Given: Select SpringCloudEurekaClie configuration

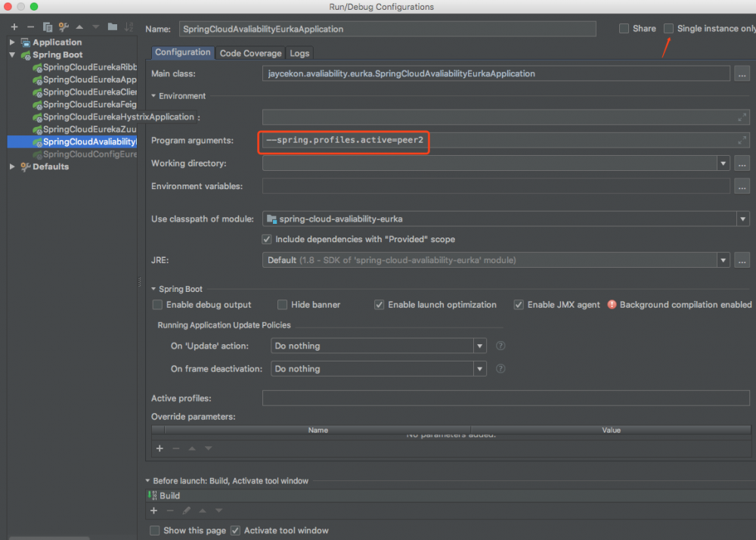Looking at the screenshot, I should coord(85,92).
